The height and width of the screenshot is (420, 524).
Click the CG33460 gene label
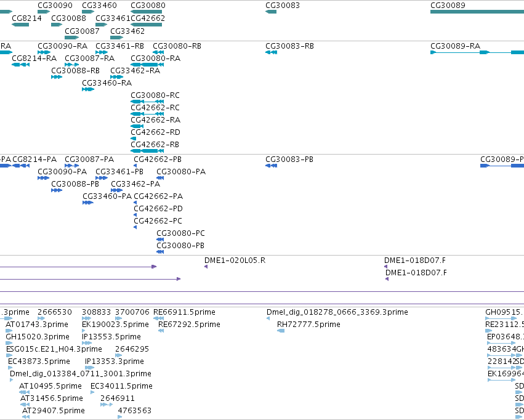click(x=99, y=6)
